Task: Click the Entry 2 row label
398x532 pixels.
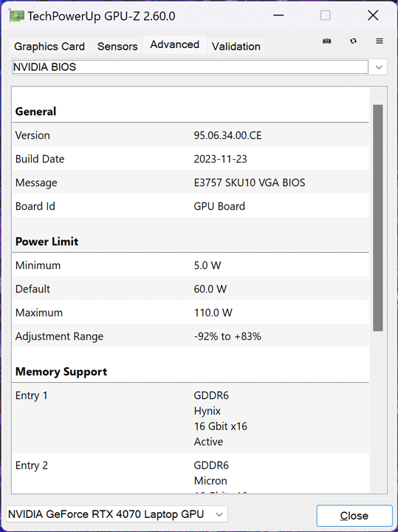Action: coord(31,465)
